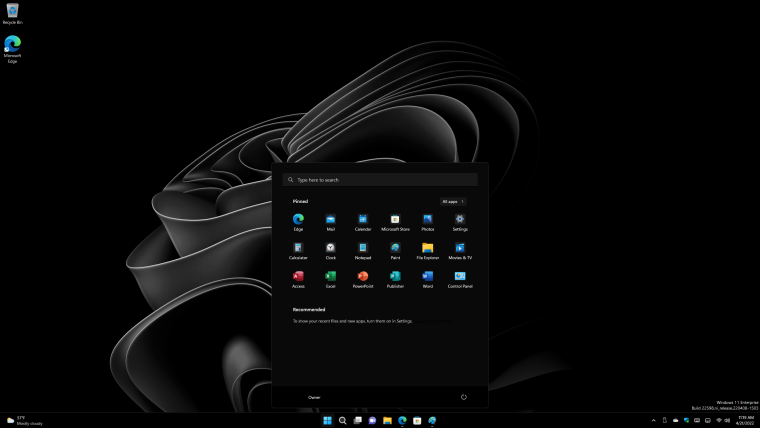
Task: Click the taskbar Search icon
Action: tap(342, 420)
